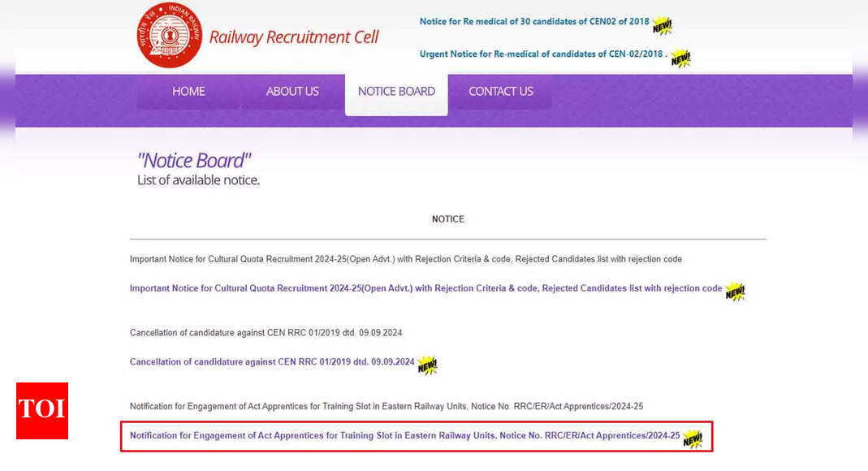Click the NOTICE section header
The image size is (868, 471).
447,218
